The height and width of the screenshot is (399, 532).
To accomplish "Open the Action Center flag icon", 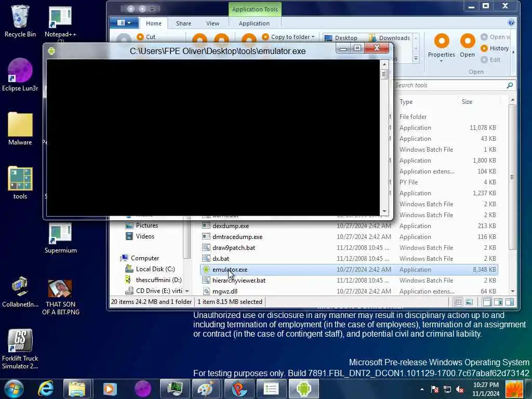I will pos(435,389).
